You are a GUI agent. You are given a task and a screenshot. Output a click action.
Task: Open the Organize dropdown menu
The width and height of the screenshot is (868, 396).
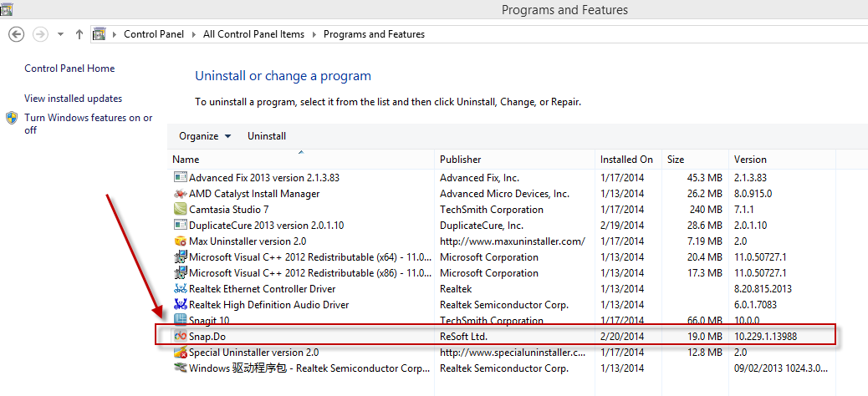click(x=205, y=136)
